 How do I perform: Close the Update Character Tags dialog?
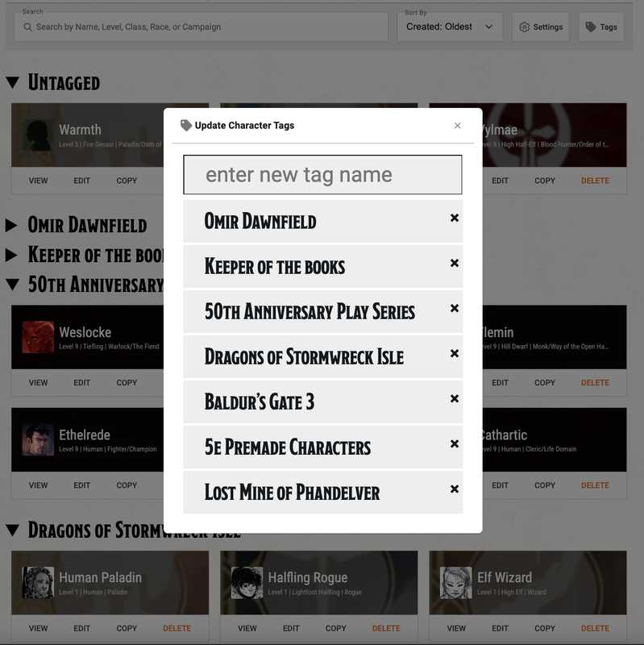(x=457, y=126)
